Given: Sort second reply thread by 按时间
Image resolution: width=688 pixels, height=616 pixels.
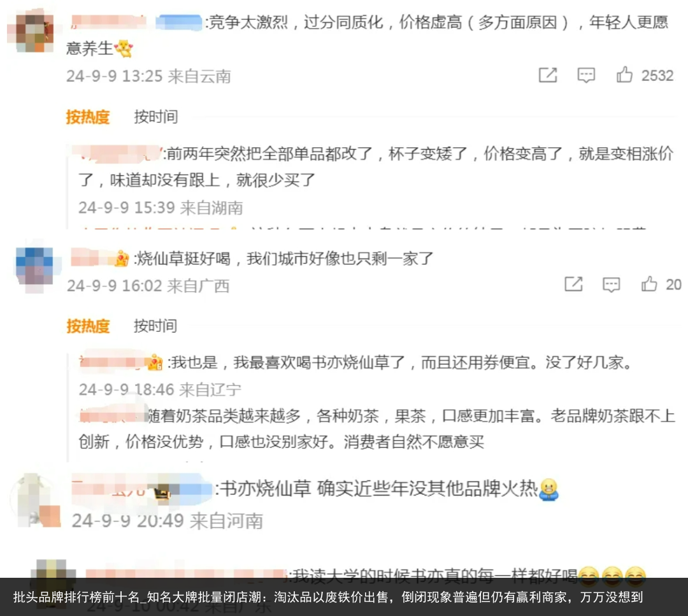Looking at the screenshot, I should point(155,326).
